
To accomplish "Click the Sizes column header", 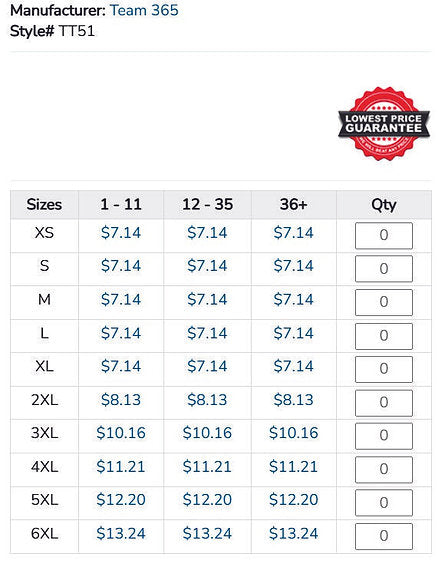I will 44,205.
